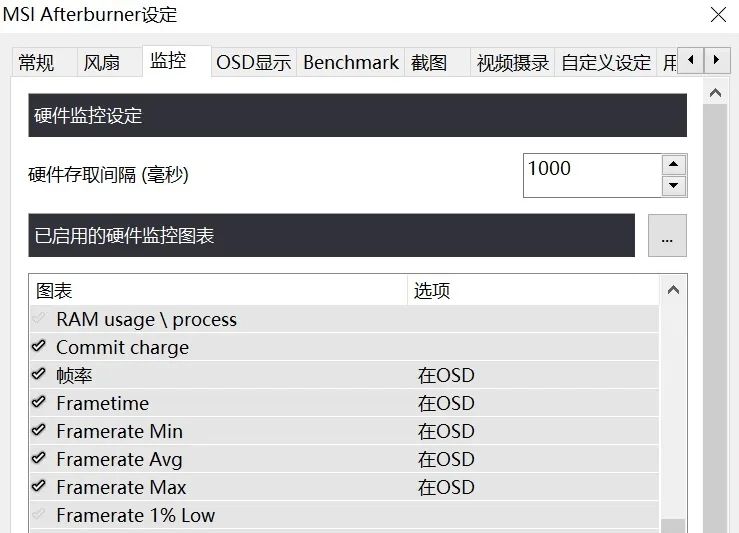This screenshot has width=739, height=533.
Task: Close the MSI Afterburner settings window
Action: coord(717,15)
